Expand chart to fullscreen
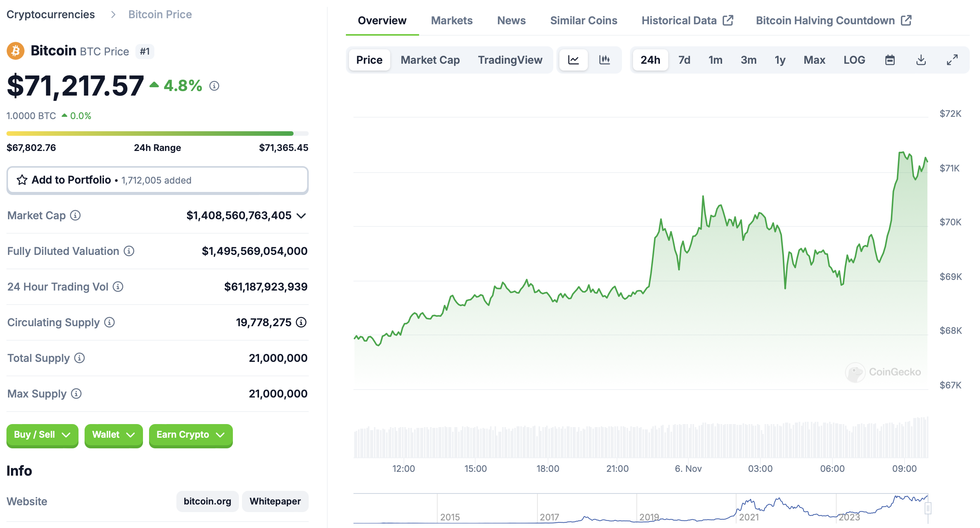Image resolution: width=980 pixels, height=528 pixels. coord(952,60)
